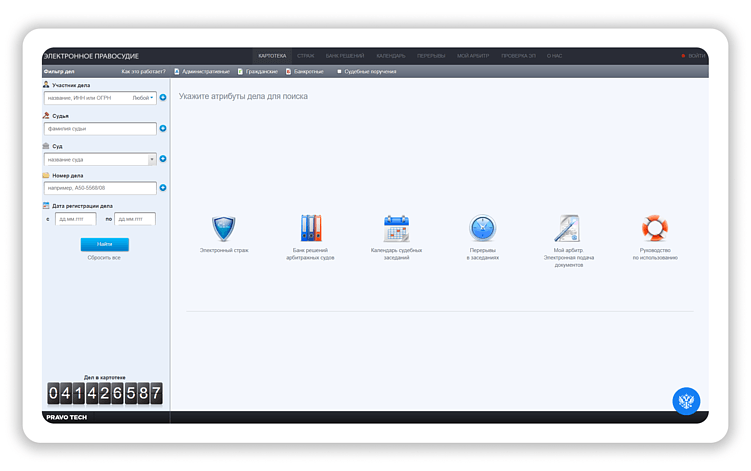
Task: Click the Фильтр дел heading
Action: tap(59, 71)
